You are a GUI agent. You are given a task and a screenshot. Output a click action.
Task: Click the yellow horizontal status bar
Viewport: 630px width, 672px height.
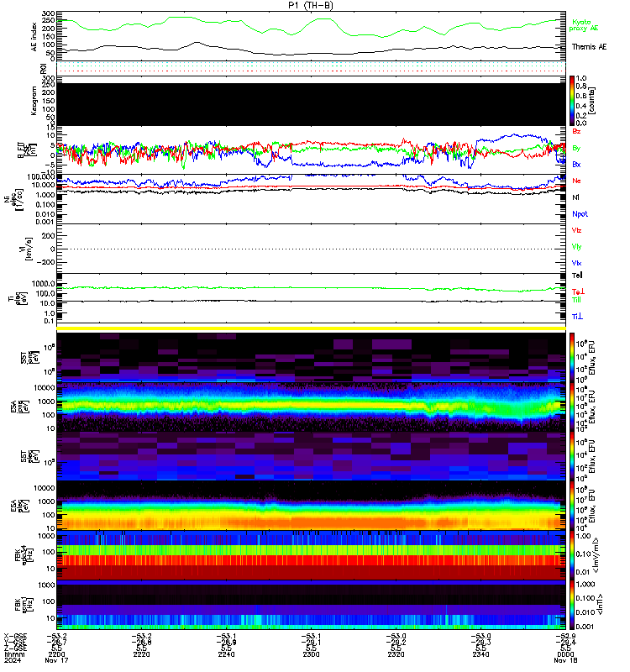point(311,328)
